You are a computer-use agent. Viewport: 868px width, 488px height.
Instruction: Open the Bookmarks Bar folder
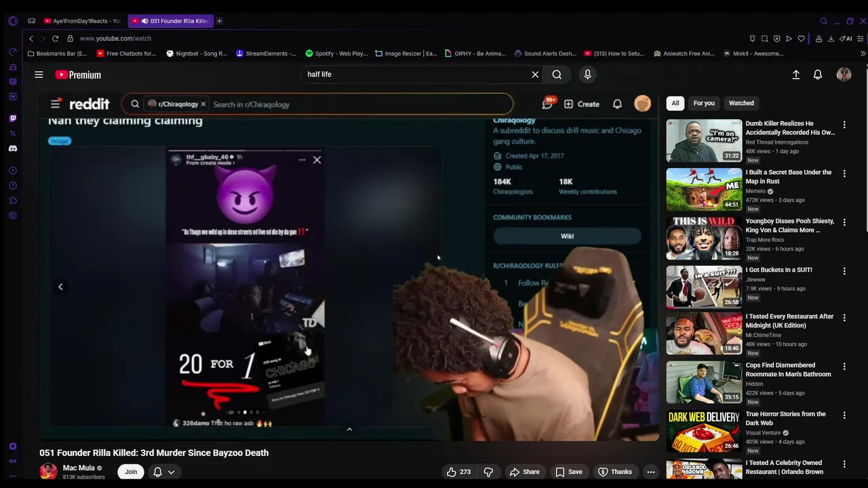coord(58,54)
